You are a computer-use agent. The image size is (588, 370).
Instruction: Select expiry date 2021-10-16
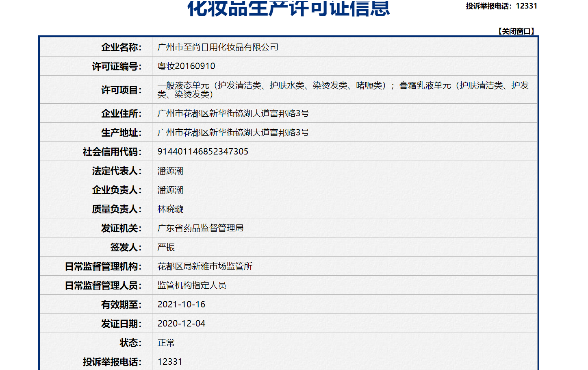181,305
